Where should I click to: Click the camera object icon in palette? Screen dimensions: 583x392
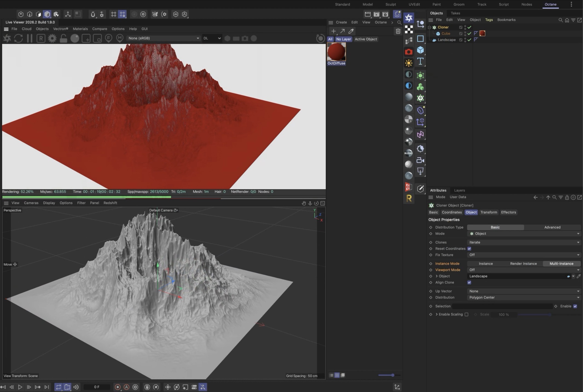click(x=420, y=160)
